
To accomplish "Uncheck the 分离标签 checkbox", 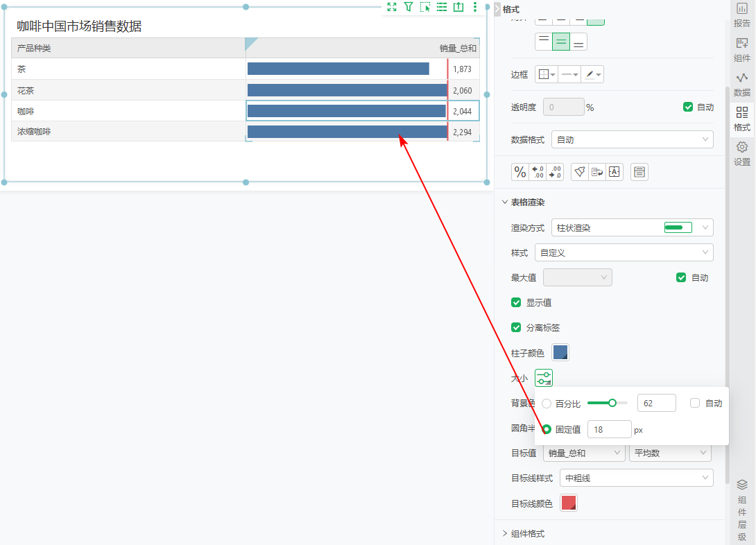I will [516, 328].
